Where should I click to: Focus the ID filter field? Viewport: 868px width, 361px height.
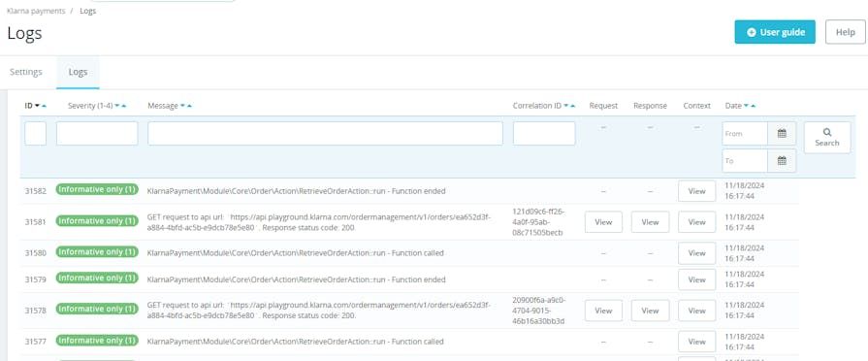[x=36, y=134]
